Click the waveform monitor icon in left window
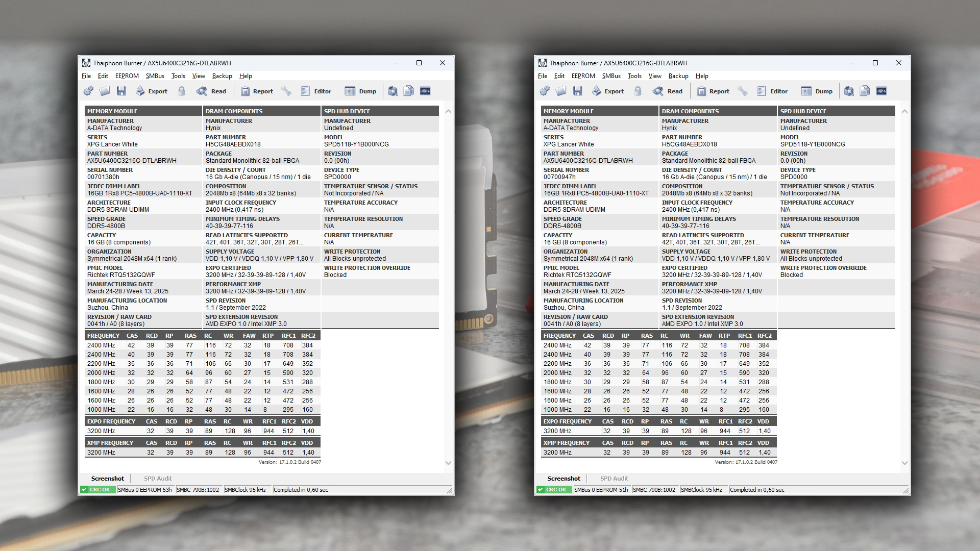 coord(425,91)
